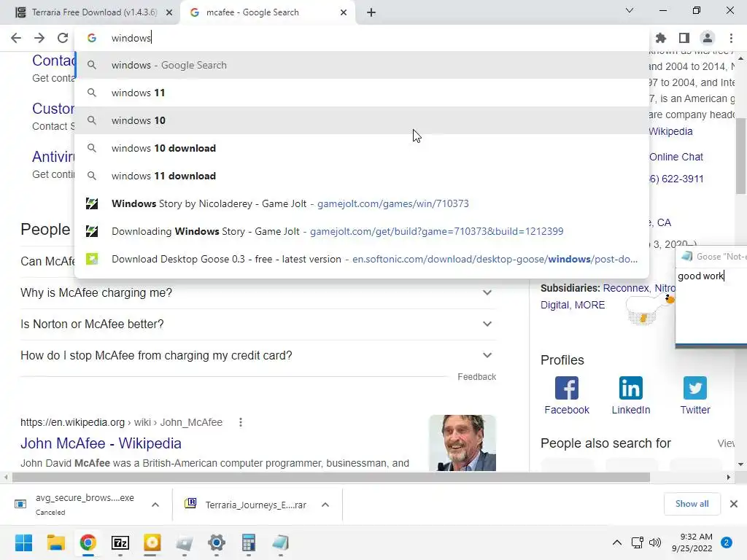
Task: Open 7-Zip from the taskbar
Action: 120,542
